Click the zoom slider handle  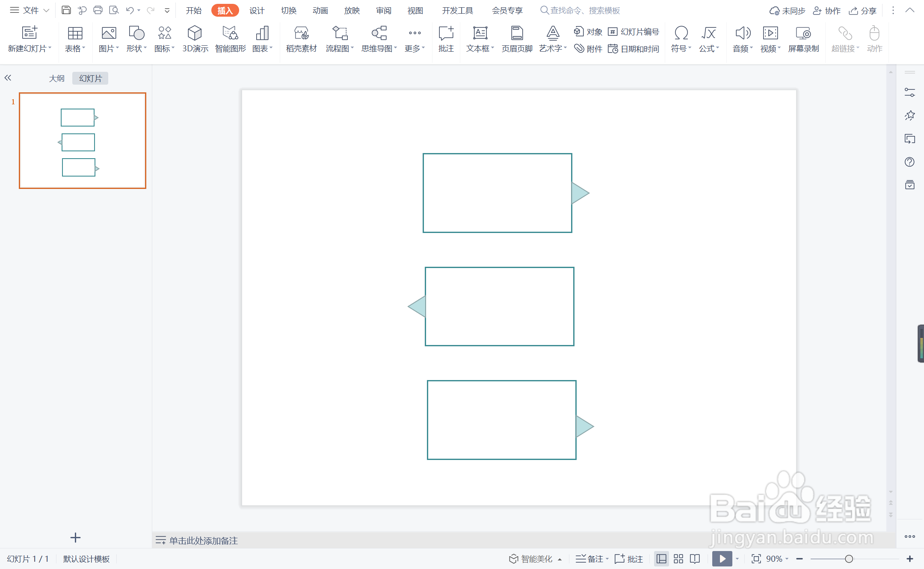(849, 559)
